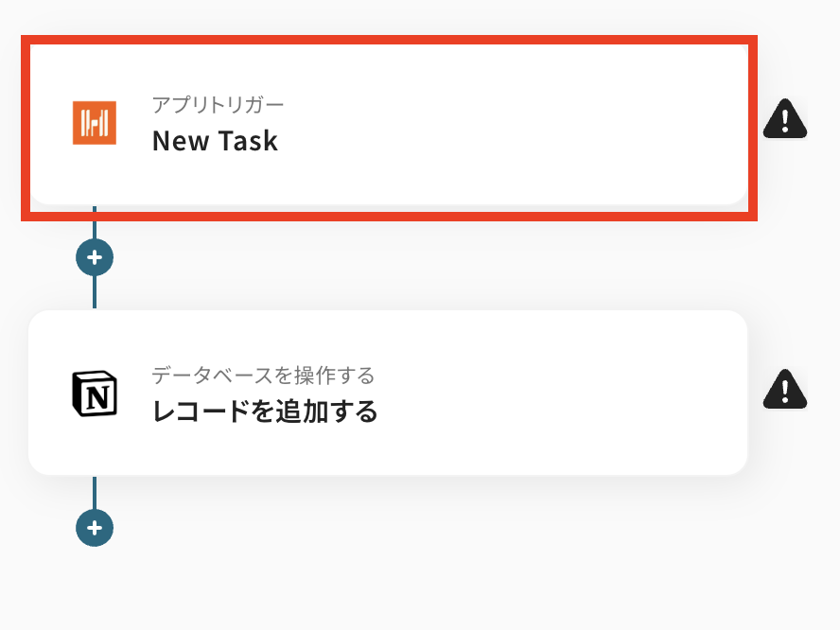Click connector line under the Notion card

coord(95,492)
